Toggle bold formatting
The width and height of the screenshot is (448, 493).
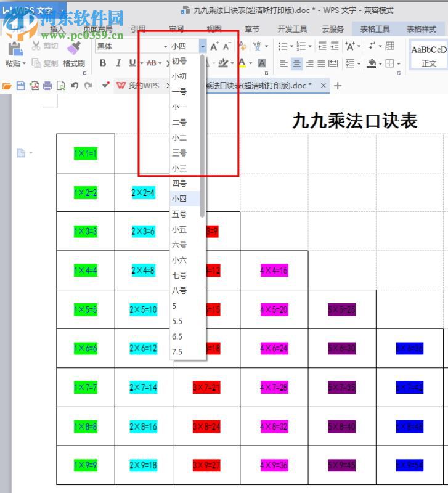[103, 63]
